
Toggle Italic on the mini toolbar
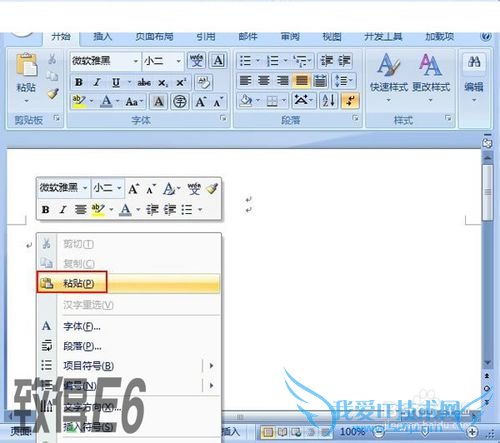point(63,210)
